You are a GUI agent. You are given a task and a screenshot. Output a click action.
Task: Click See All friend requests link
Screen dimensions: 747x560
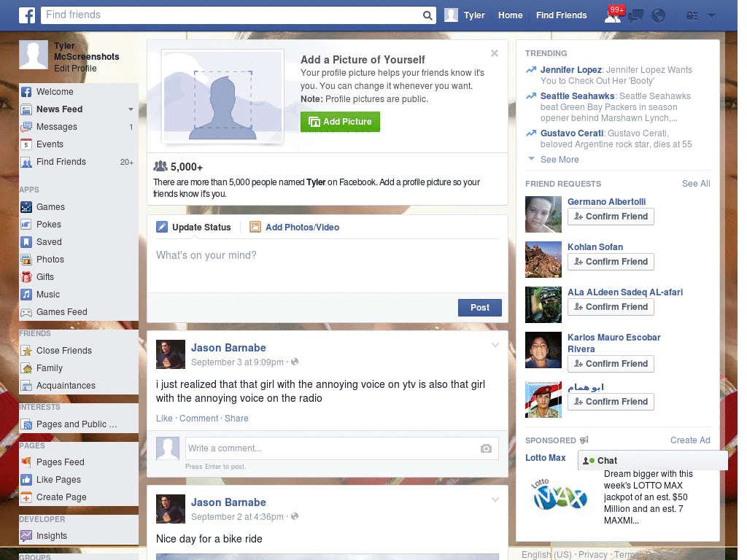(x=695, y=184)
